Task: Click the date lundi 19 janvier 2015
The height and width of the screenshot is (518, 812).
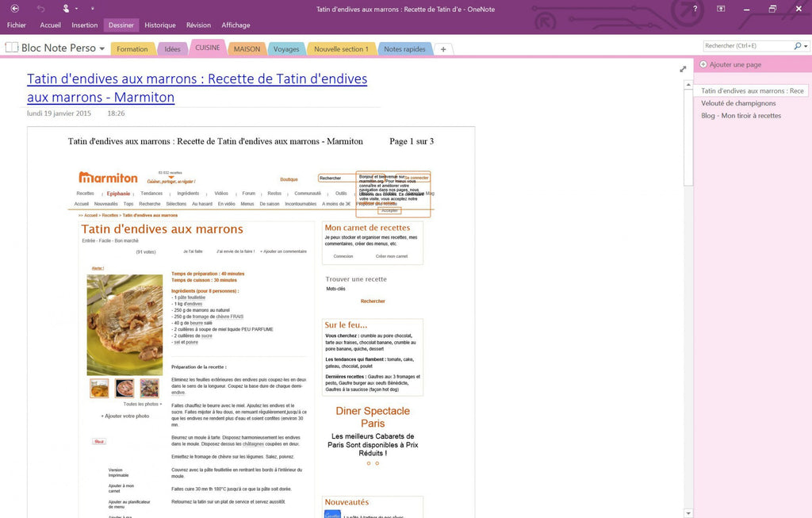Action: (59, 113)
